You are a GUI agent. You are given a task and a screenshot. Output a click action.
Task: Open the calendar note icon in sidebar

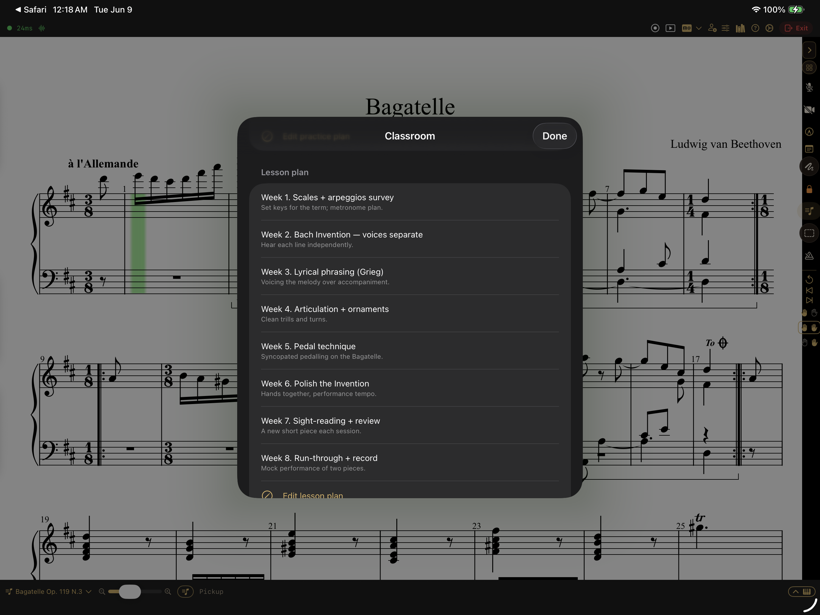[x=810, y=149]
